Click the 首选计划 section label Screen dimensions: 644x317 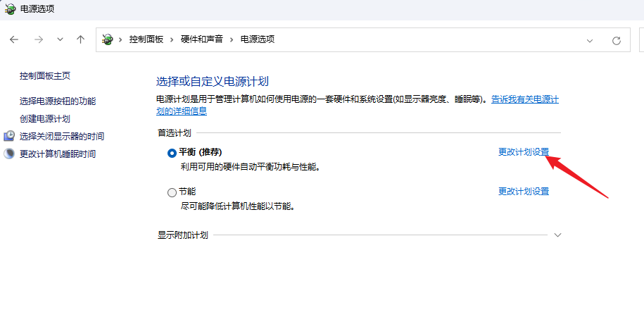(175, 133)
